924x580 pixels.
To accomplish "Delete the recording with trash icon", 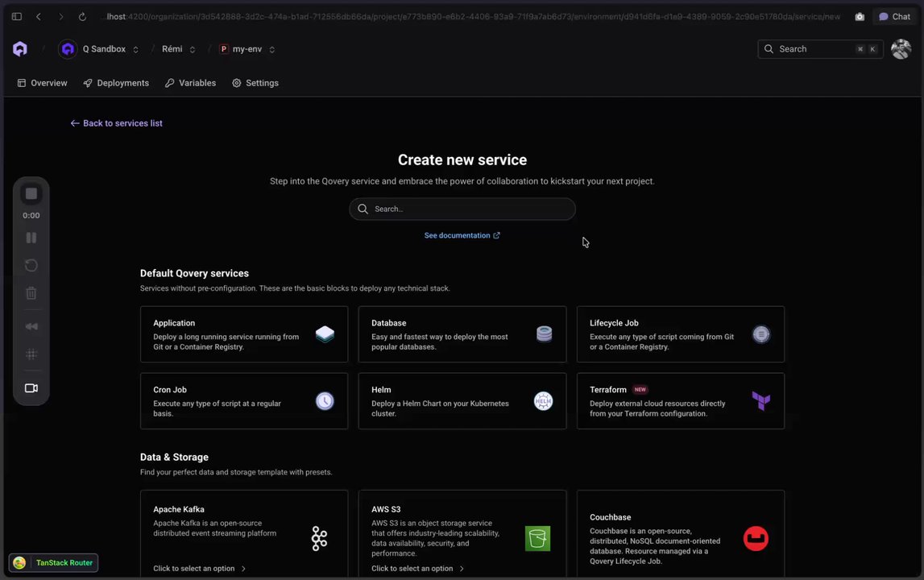I will 31,293.
